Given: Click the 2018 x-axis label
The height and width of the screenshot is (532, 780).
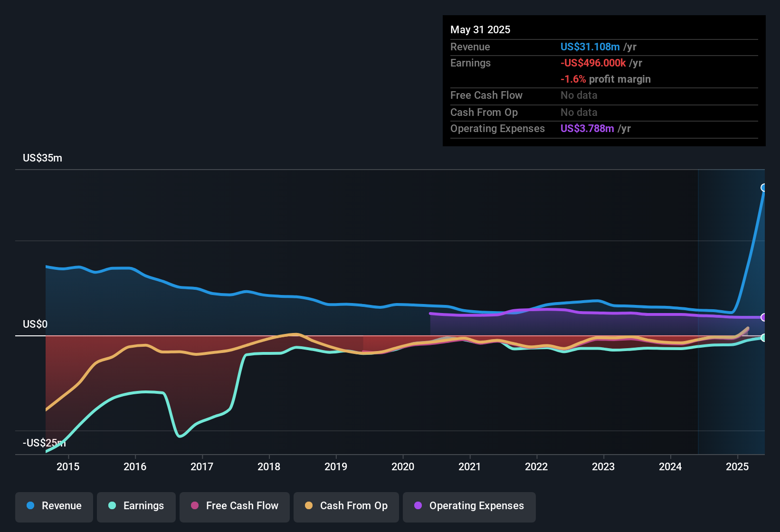Looking at the screenshot, I should click(269, 466).
